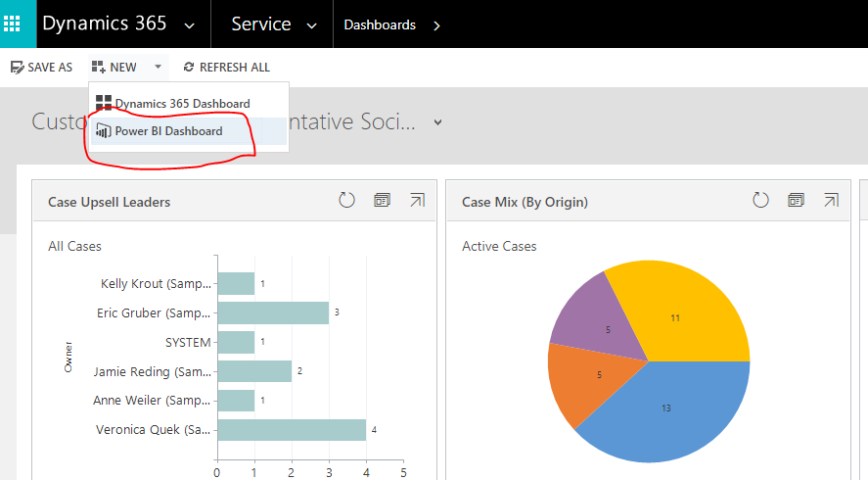Click the Eric Gruber bar
Screen dimensions: 868x480
[273, 312]
